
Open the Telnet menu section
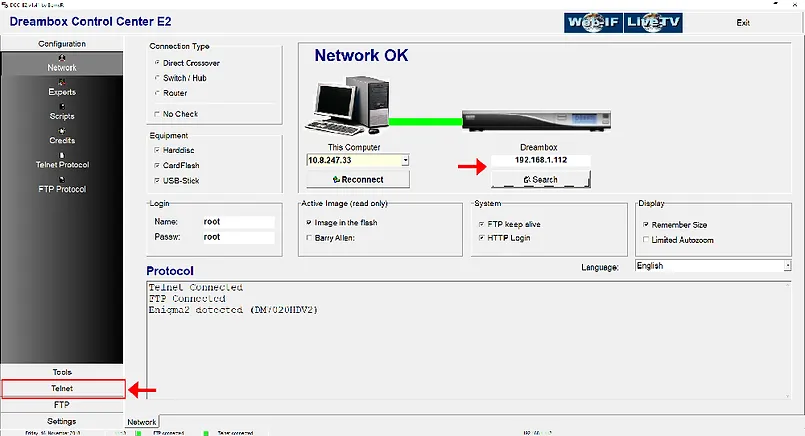[63, 388]
